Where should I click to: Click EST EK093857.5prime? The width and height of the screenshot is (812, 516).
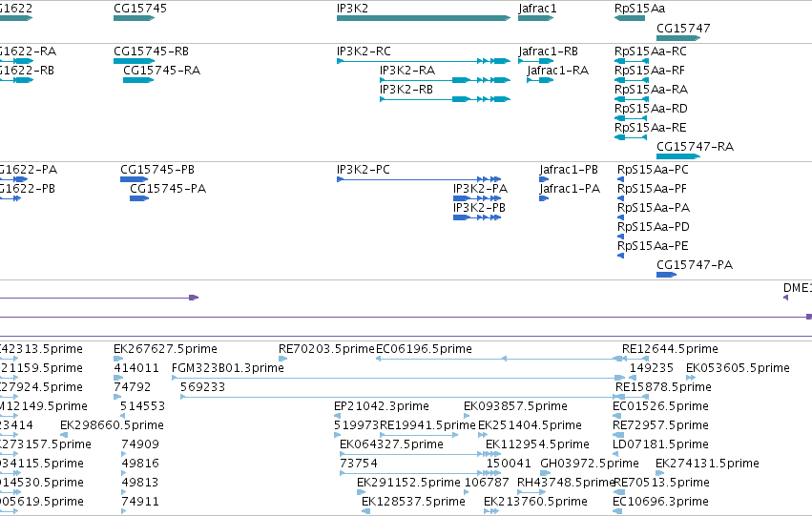click(515, 406)
